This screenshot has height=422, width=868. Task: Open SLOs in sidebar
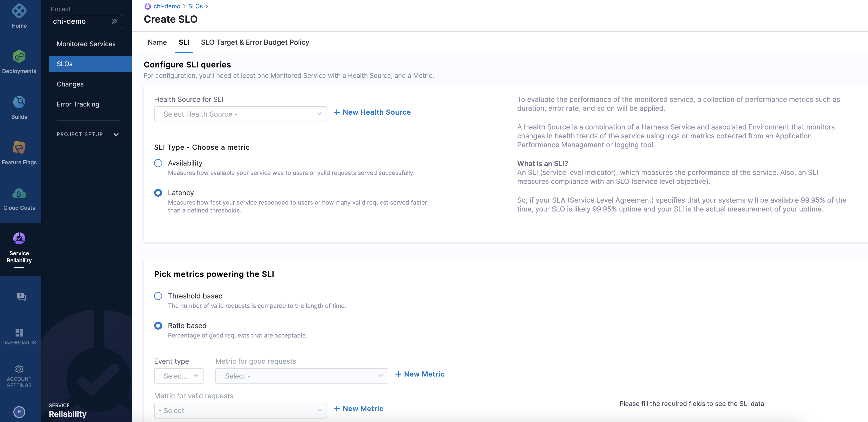point(90,64)
